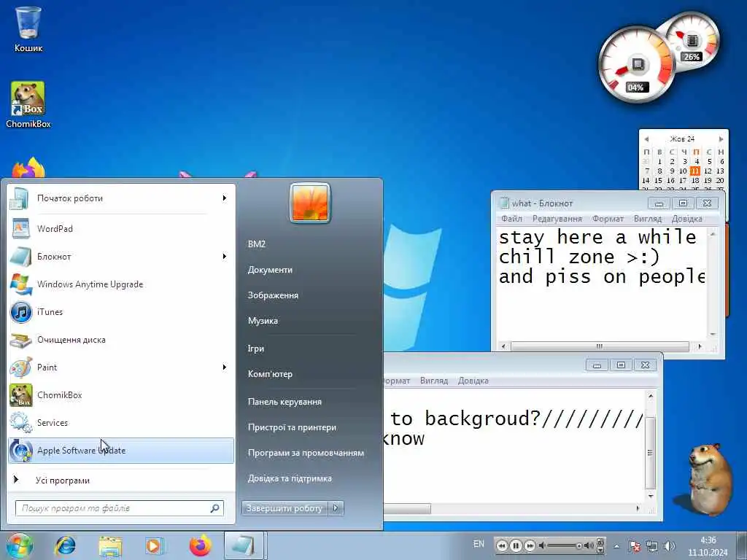Viewport: 747px width, 560px height.
Task: Go to previous month in calendar gadget
Action: click(x=646, y=139)
